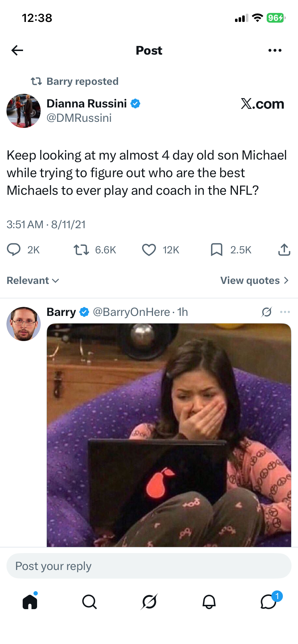Image resolution: width=298 pixels, height=644 pixels.
Task: Expand the Relevant sort dropdown
Action: (x=33, y=280)
